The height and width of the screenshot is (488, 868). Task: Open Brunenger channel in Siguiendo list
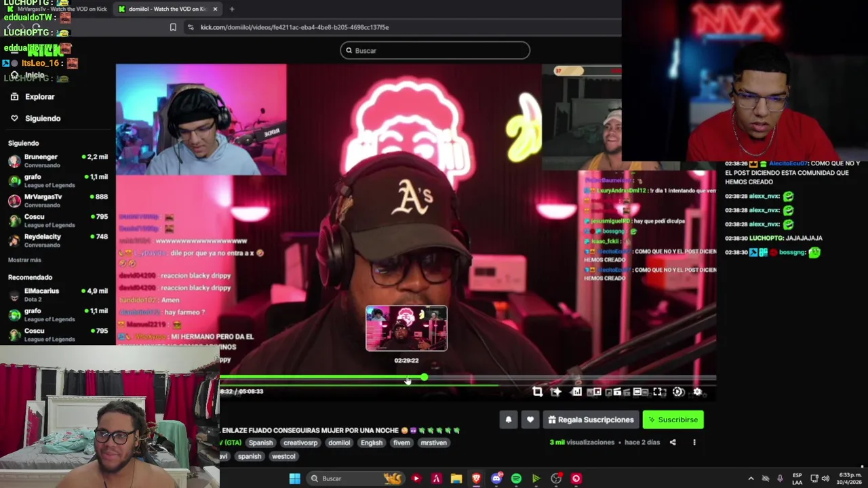coord(58,161)
